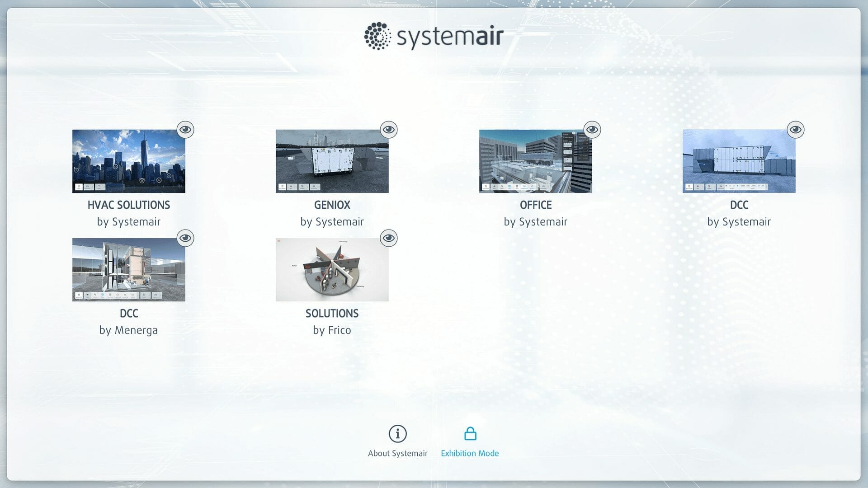Click the eye preview icon on GENIOX
This screenshot has height=488, width=868.
[x=388, y=129]
